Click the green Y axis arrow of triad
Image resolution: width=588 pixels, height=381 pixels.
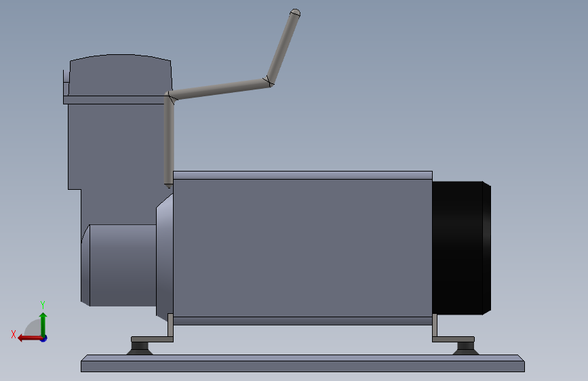[43, 323]
